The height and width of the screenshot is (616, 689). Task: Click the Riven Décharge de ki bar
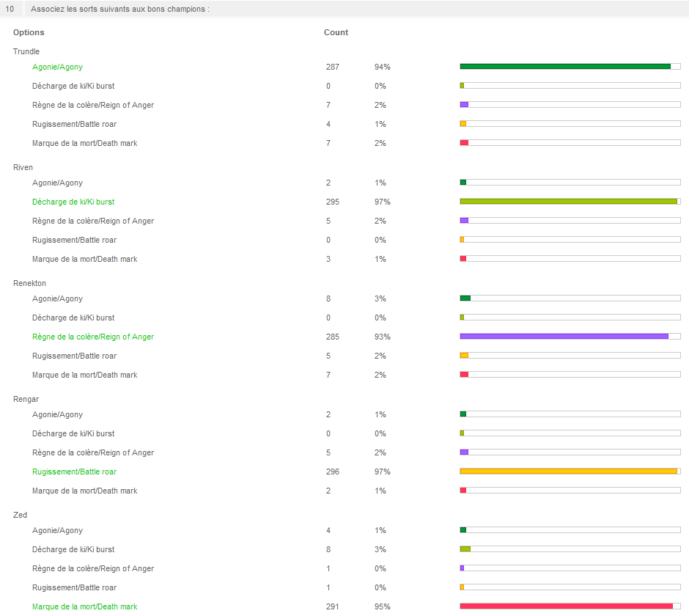[569, 202]
